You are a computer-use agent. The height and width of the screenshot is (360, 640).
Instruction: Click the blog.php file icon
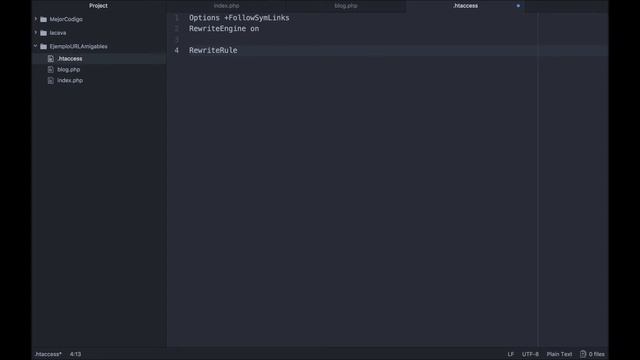[51, 70]
